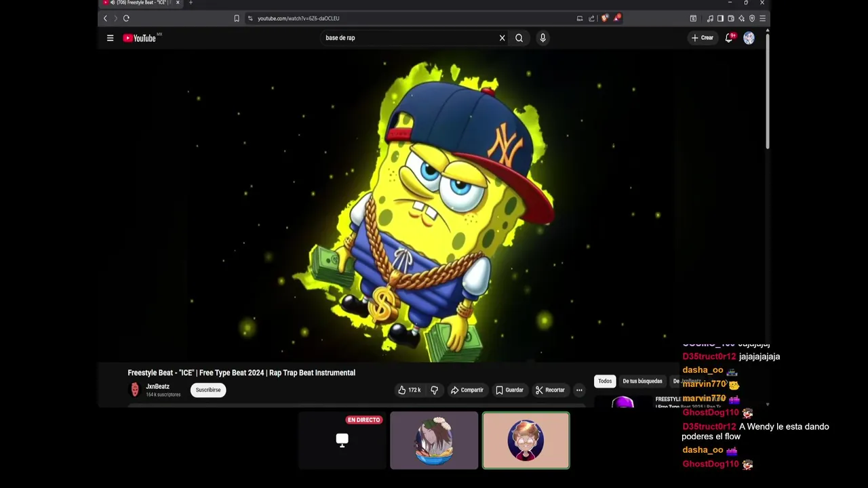Screen dimensions: 868x488
Task: Click the monitor screen-share tile
Action: pos(342,440)
